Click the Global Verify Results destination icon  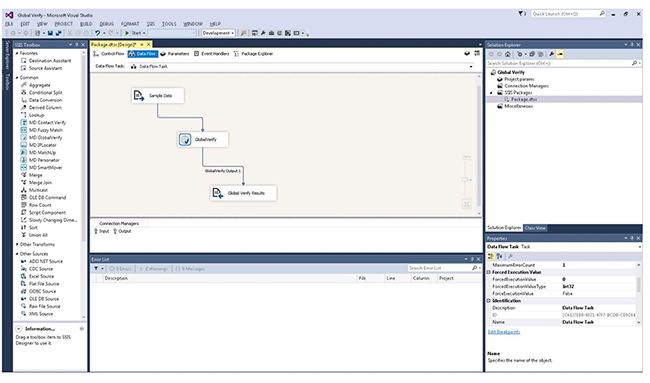coord(218,193)
